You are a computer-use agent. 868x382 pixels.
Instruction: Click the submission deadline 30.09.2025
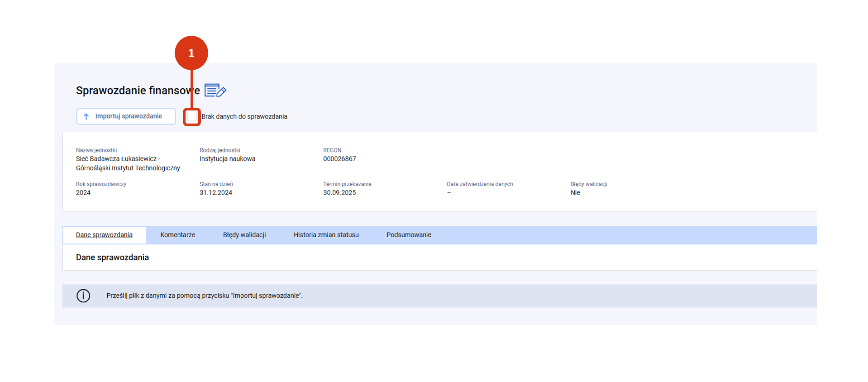339,193
